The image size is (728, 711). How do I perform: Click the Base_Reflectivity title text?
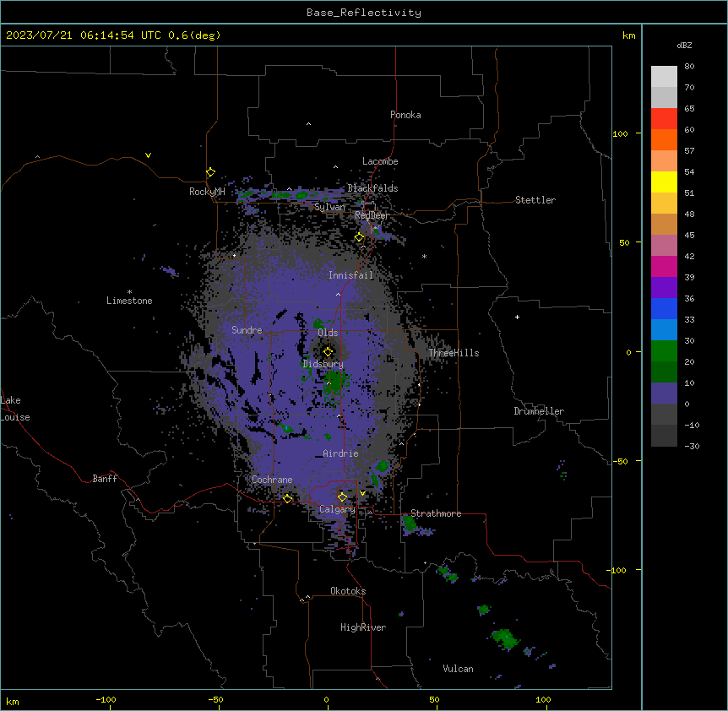click(x=364, y=13)
